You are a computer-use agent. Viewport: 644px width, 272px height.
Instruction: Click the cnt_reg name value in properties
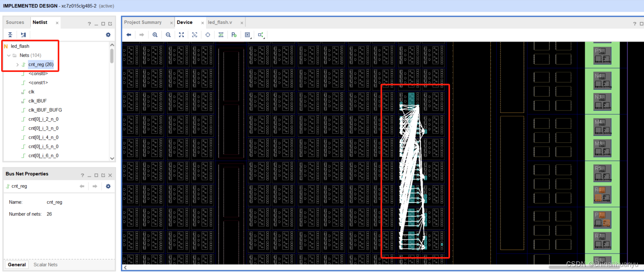point(54,202)
